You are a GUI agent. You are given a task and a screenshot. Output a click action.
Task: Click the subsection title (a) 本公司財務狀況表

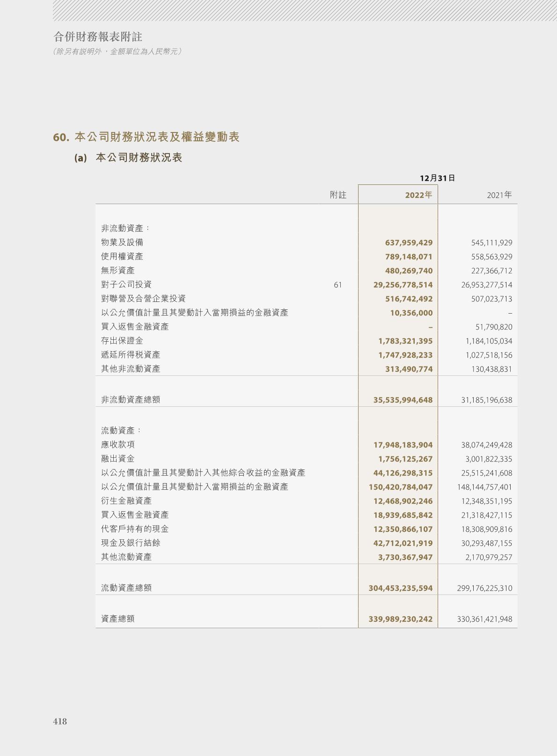tap(128, 158)
